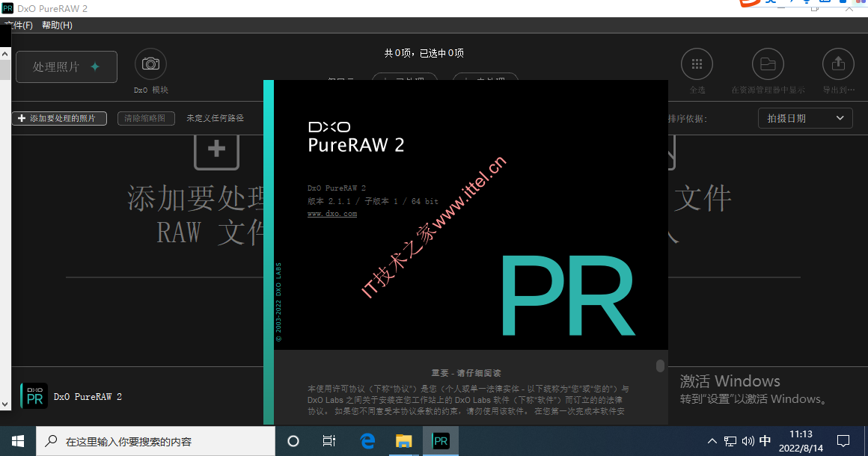Click the 全选 select-all grid icon
Image resolution: width=868 pixels, height=456 pixels.
pos(697,64)
